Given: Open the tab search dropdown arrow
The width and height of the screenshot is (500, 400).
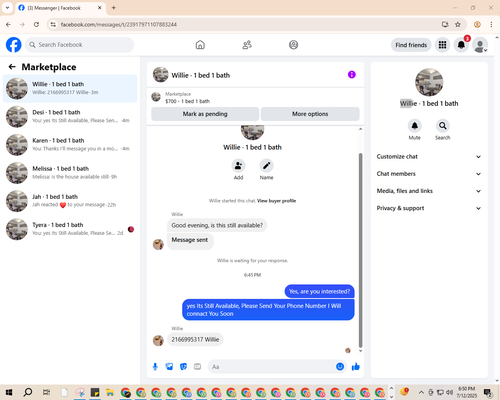Looking at the screenshot, I should (x=7, y=8).
